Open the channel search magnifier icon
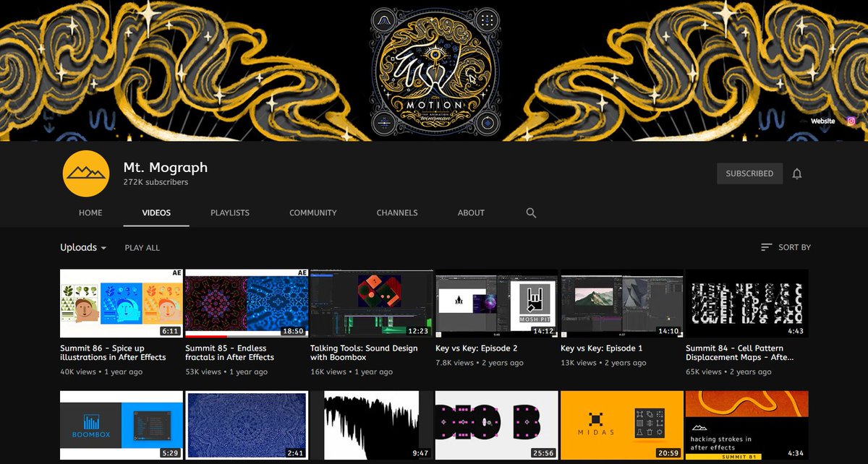 click(x=531, y=213)
